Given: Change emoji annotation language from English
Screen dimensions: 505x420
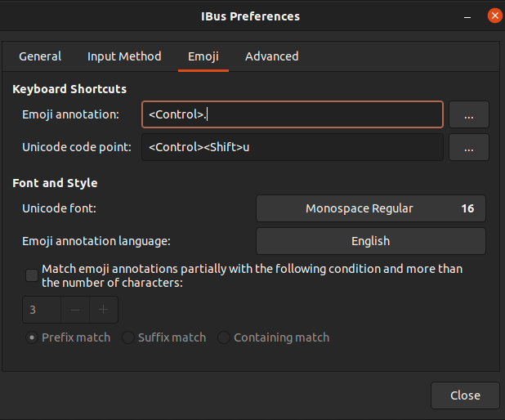Looking at the screenshot, I should pos(371,241).
